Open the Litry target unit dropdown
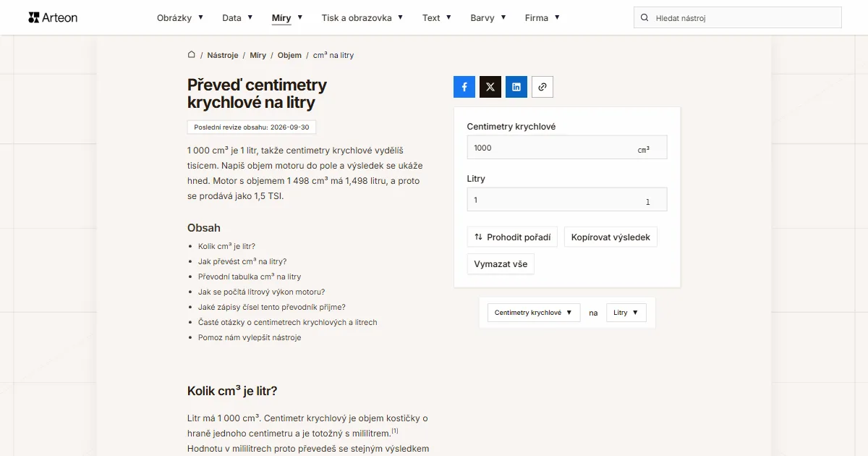The height and width of the screenshot is (456, 868). coord(626,313)
